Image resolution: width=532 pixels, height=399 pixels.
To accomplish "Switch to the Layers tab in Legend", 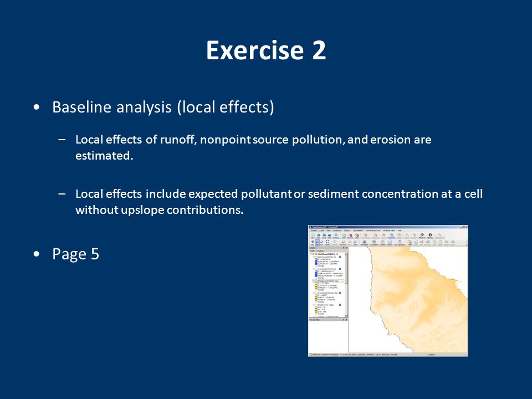I will tap(313, 250).
